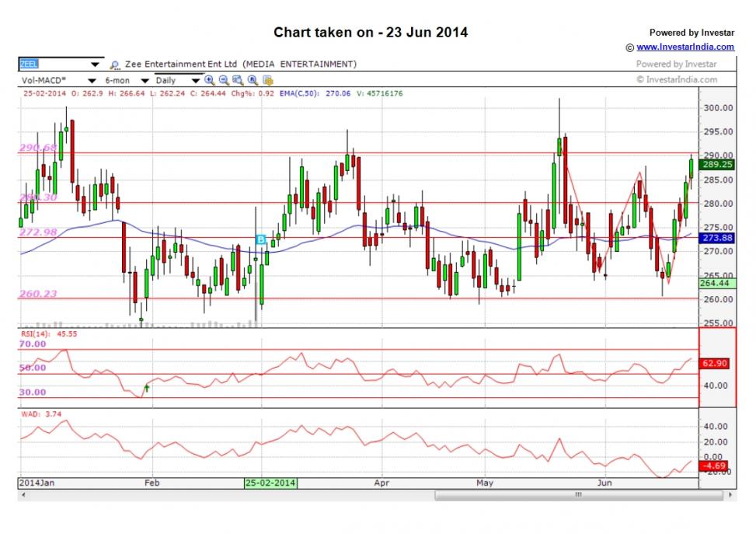Select the highlighted 25-02-2014 date marker
Screen dimensions: 756x534
click(x=270, y=483)
